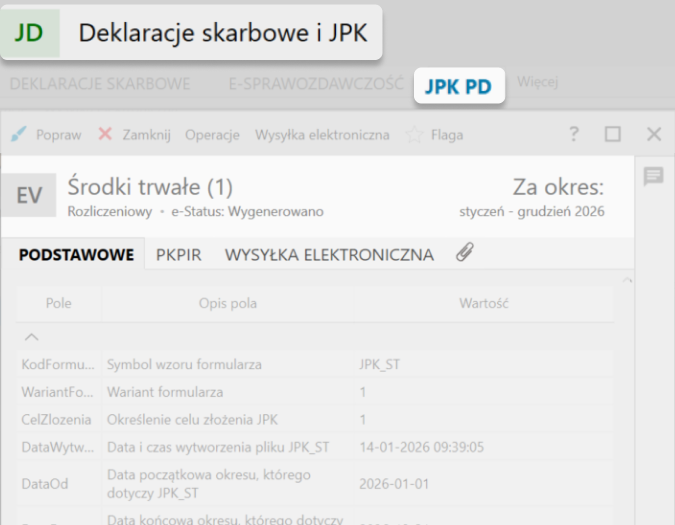Go to the DEKLARACJE SKARBOWE section
The height and width of the screenshot is (525, 675).
point(99,84)
